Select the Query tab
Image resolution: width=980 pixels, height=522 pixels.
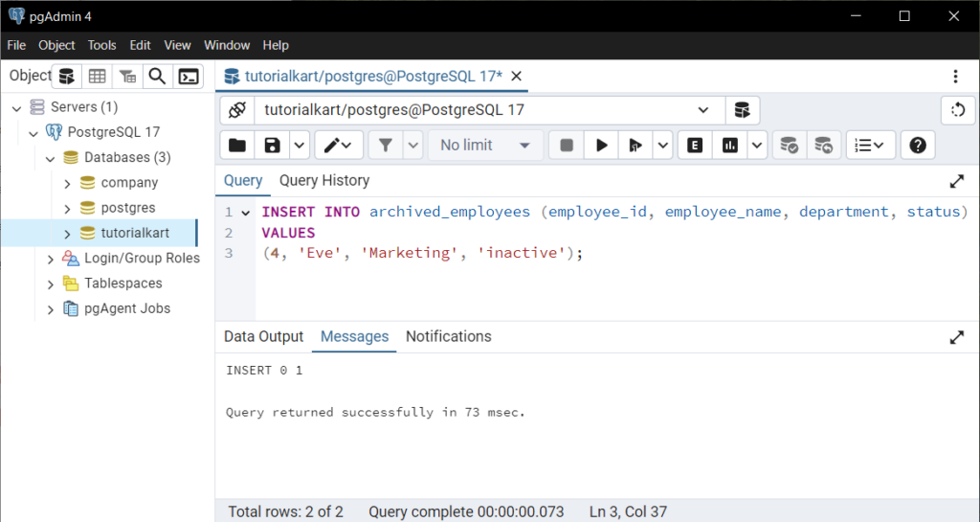(x=243, y=181)
